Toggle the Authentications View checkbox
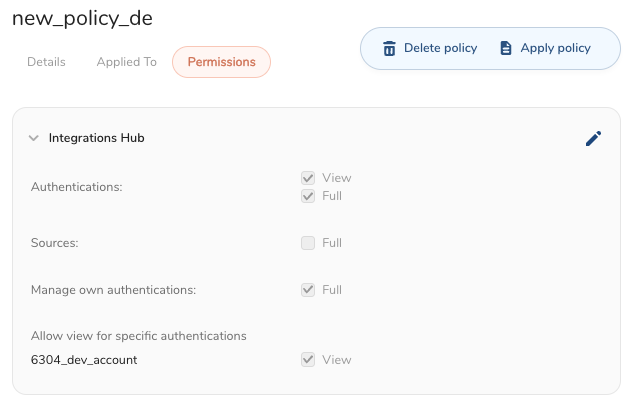Viewport: 635px width, 409px height. coord(308,178)
